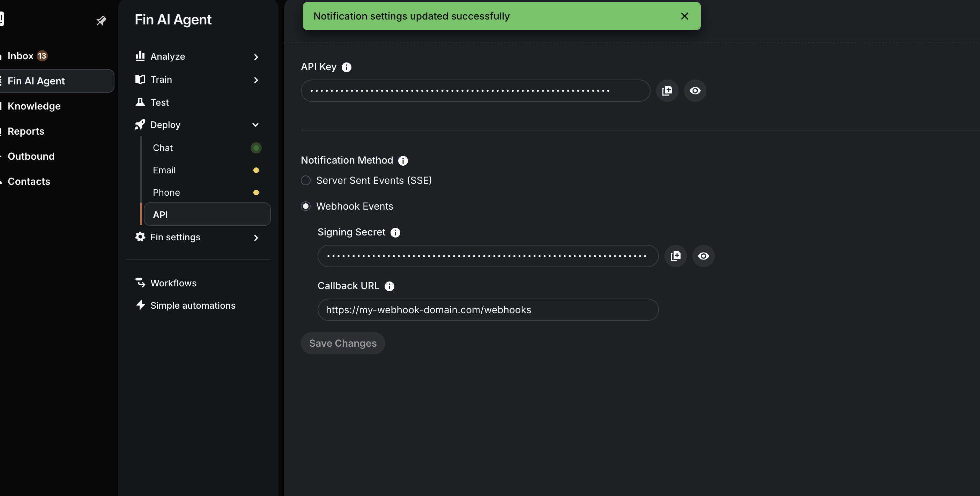Expand the Analyze section
The image size is (980, 496).
coord(256,57)
